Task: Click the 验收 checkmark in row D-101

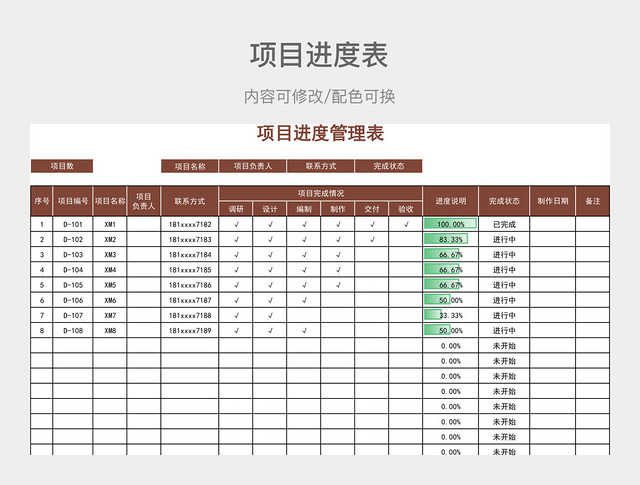Action: (x=406, y=224)
